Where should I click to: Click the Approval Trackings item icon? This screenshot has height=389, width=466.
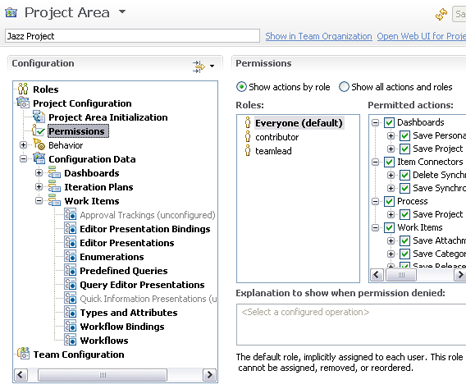pyautogui.click(x=70, y=215)
